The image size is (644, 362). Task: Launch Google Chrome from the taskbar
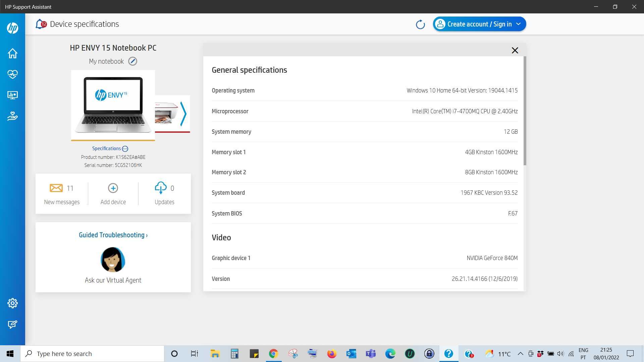coord(273,354)
